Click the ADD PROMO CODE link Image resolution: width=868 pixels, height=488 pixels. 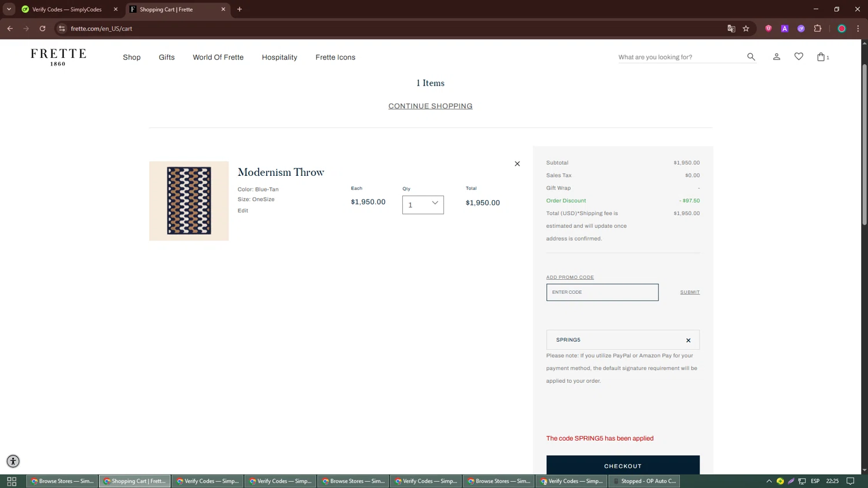pyautogui.click(x=570, y=277)
